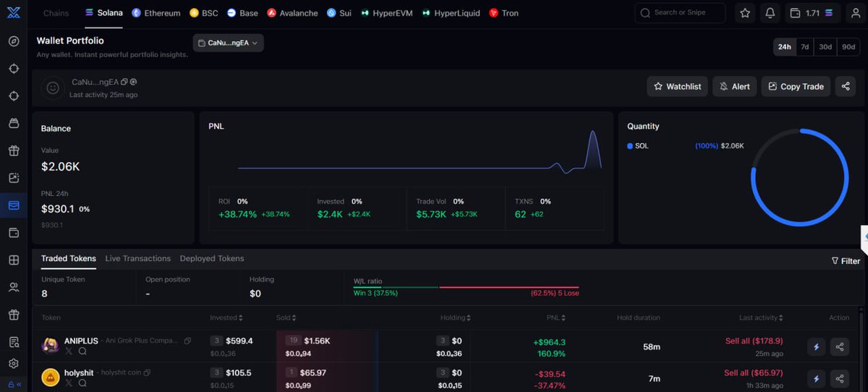This screenshot has width=868, height=392.
Task: Open the grid layout icon in sidebar
Action: (x=14, y=260)
